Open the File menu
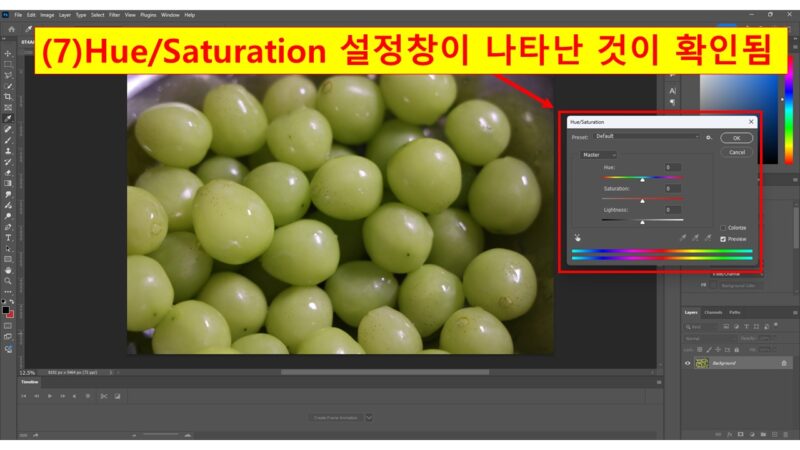Screen dimensions: 800x450 click(x=18, y=15)
